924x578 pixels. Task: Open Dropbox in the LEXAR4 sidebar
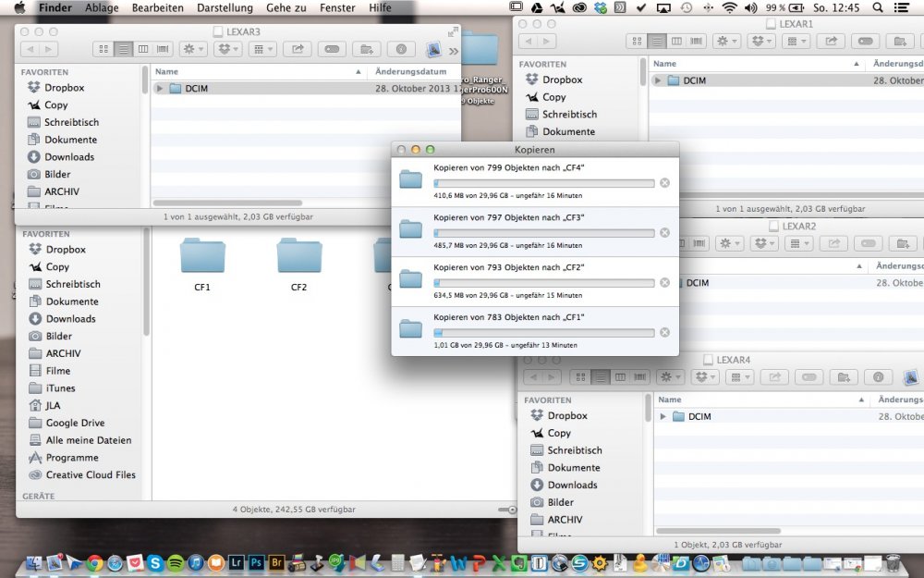pos(566,415)
